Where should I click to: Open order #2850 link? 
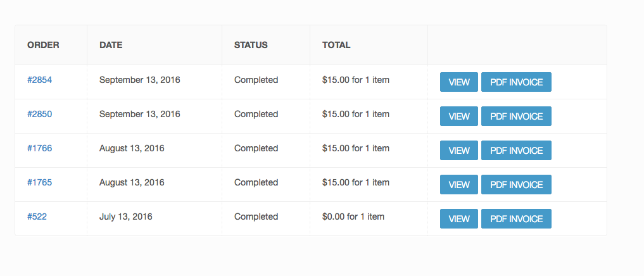tap(39, 114)
